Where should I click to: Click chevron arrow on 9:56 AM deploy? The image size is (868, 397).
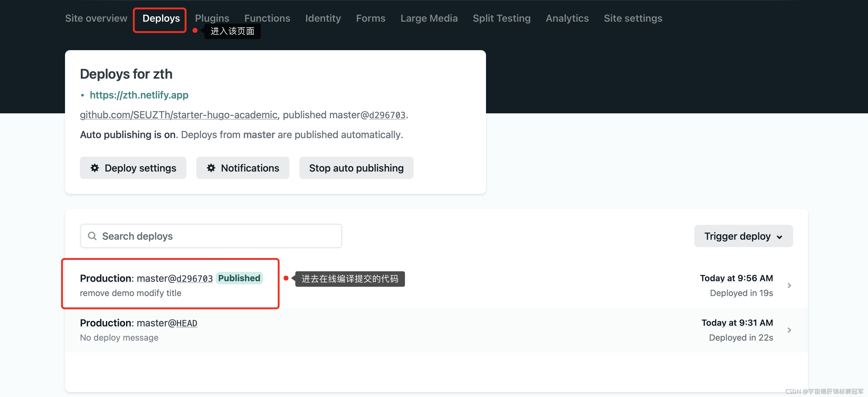coord(789,286)
